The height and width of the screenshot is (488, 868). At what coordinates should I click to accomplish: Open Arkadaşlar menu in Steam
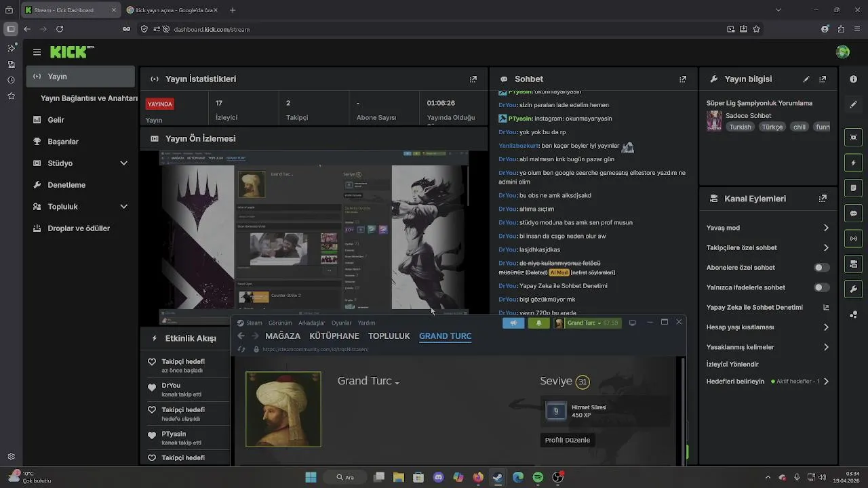point(312,323)
